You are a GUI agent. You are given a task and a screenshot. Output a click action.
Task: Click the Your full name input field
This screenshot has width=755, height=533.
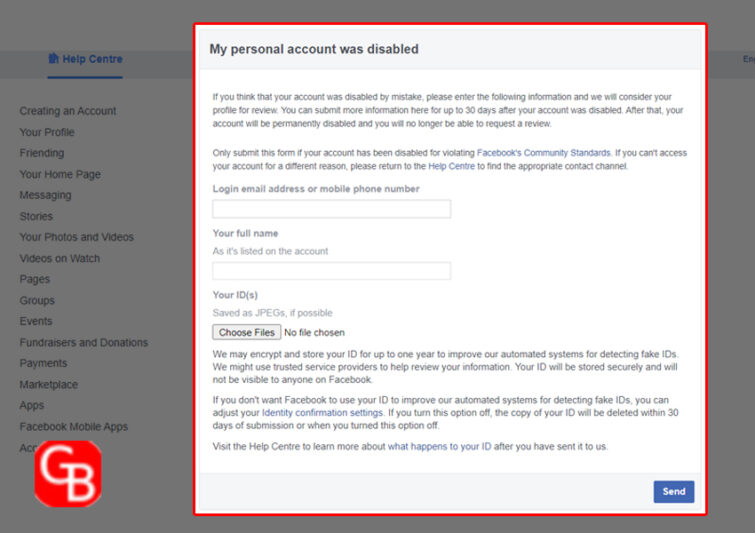(332, 271)
